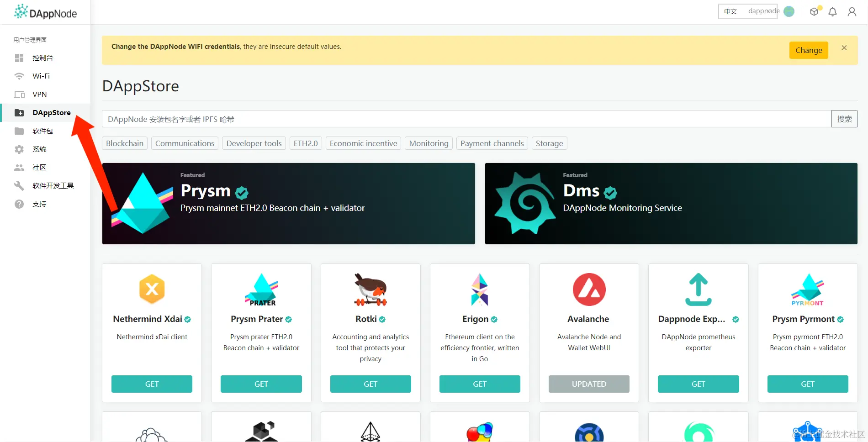Click the Prysm Pyrmont package icon
The image size is (868, 442).
(x=808, y=289)
